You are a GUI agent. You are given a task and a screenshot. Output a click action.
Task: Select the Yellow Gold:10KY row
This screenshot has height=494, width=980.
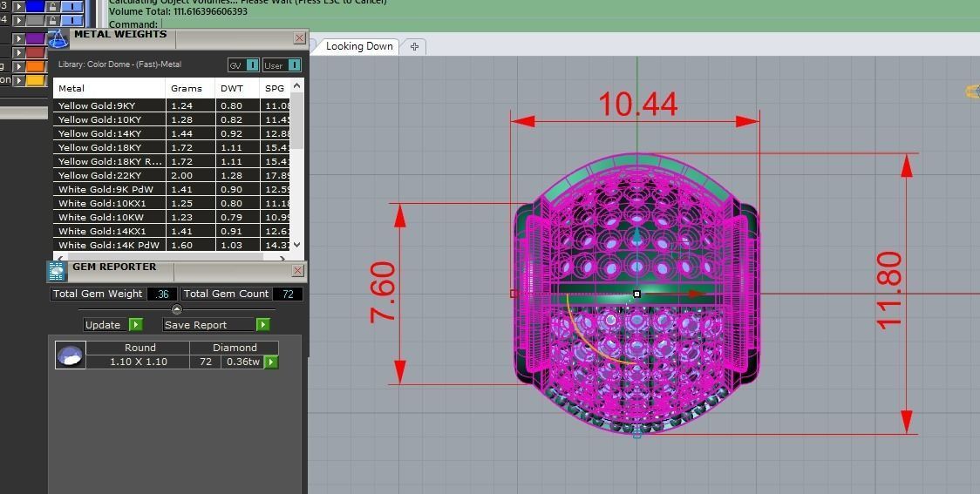pyautogui.click(x=172, y=119)
